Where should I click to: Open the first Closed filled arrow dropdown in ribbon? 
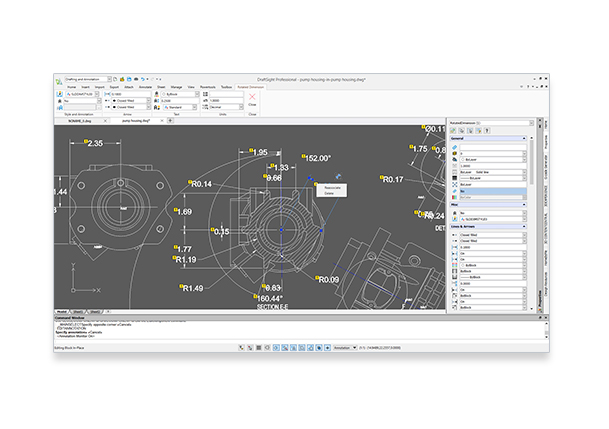click(x=149, y=101)
